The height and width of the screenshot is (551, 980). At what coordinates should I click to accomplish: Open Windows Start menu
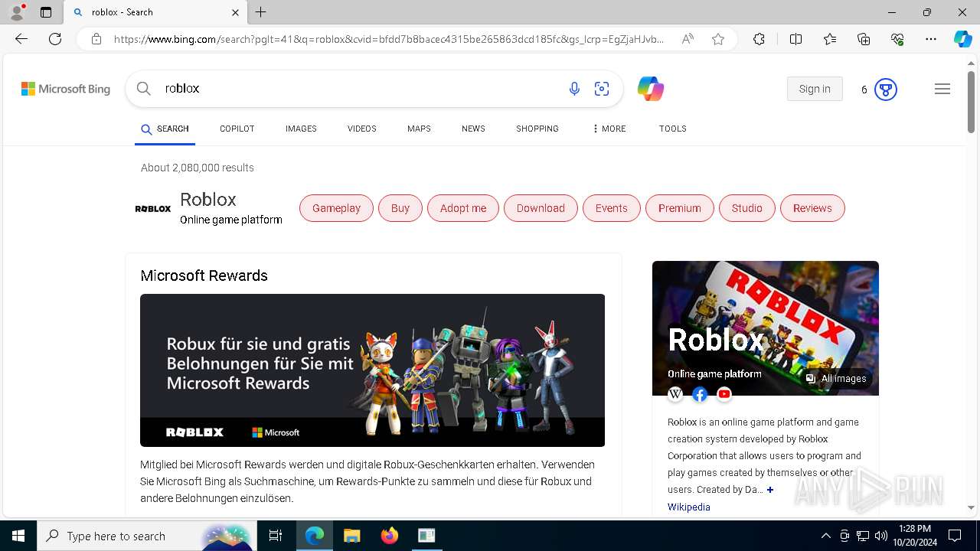click(18, 536)
